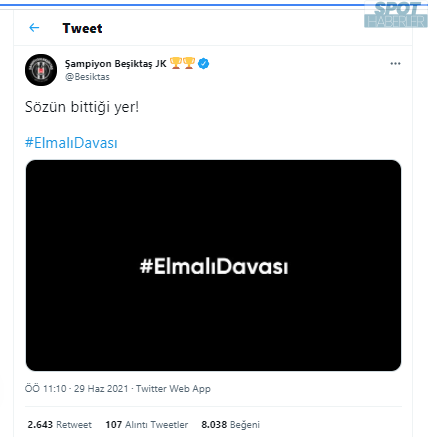
Task: Open the blue #ElmalıDavası hashtag link
Action: [71, 143]
